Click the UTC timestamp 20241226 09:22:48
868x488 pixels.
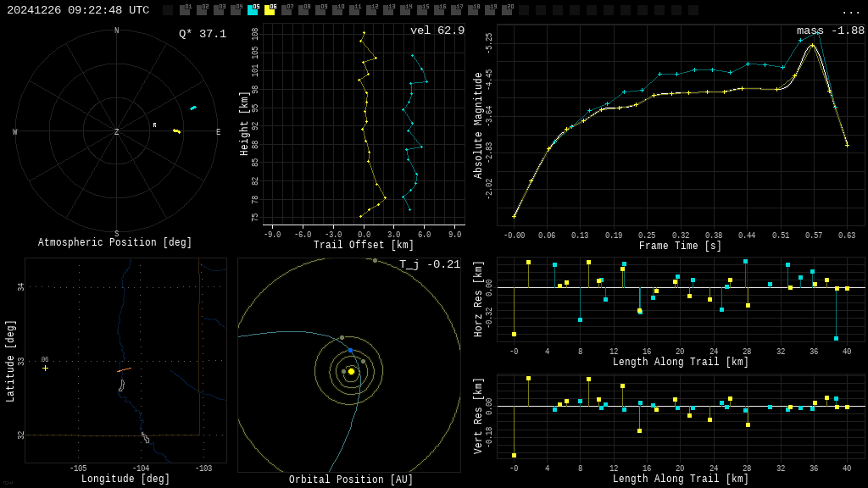tap(78, 10)
